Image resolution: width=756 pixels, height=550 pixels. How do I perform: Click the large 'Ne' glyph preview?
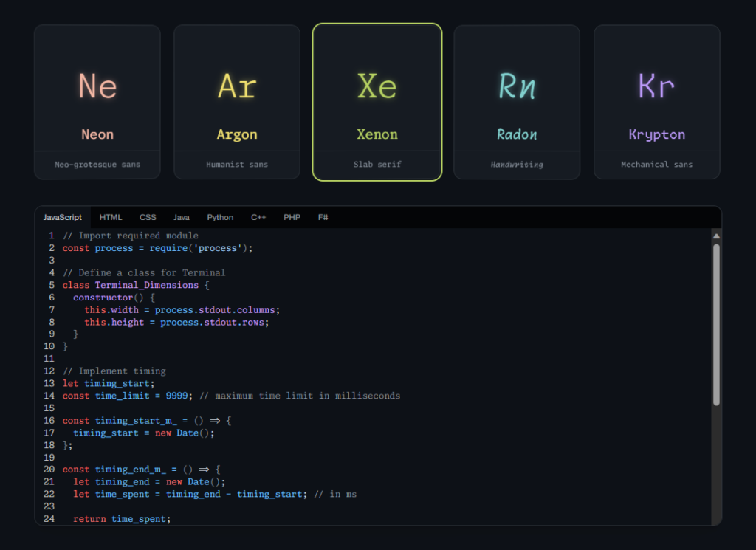click(97, 86)
